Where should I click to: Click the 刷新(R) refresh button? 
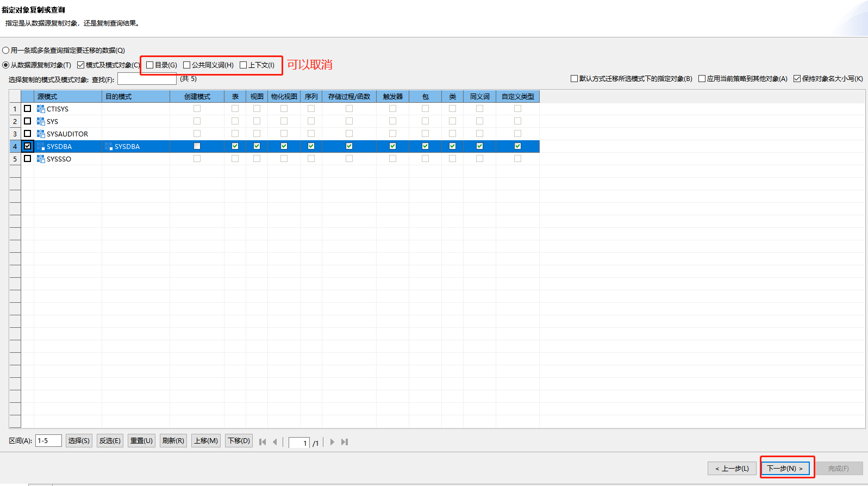(x=173, y=440)
